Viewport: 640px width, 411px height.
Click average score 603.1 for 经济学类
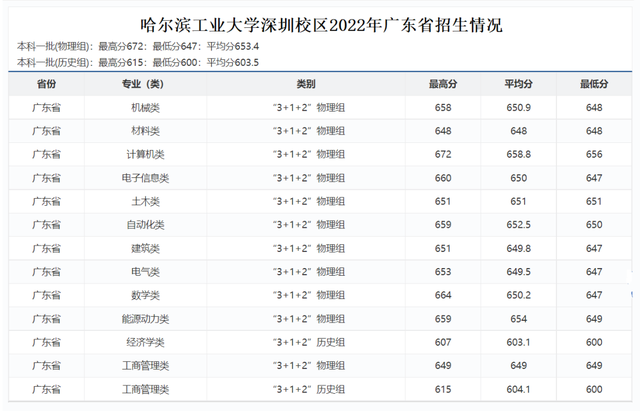518,342
